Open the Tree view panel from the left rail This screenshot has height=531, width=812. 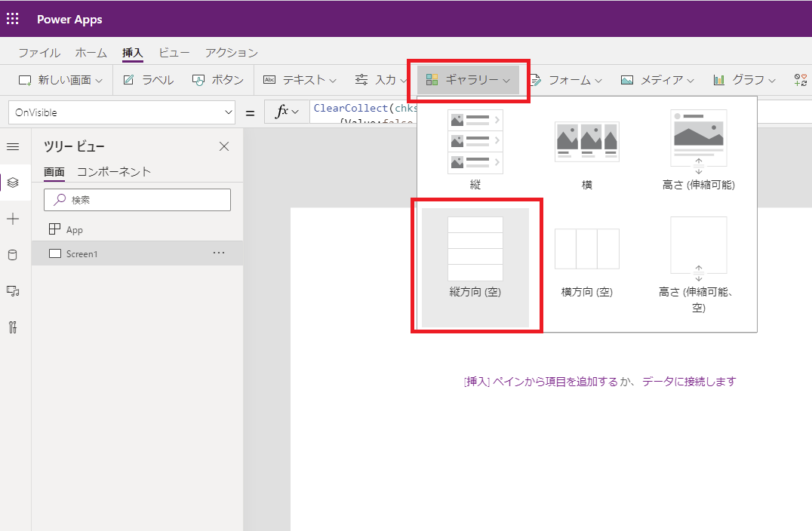tap(14, 182)
